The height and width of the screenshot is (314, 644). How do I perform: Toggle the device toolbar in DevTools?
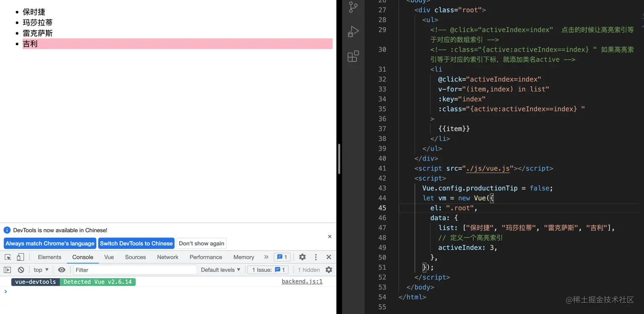point(20,257)
